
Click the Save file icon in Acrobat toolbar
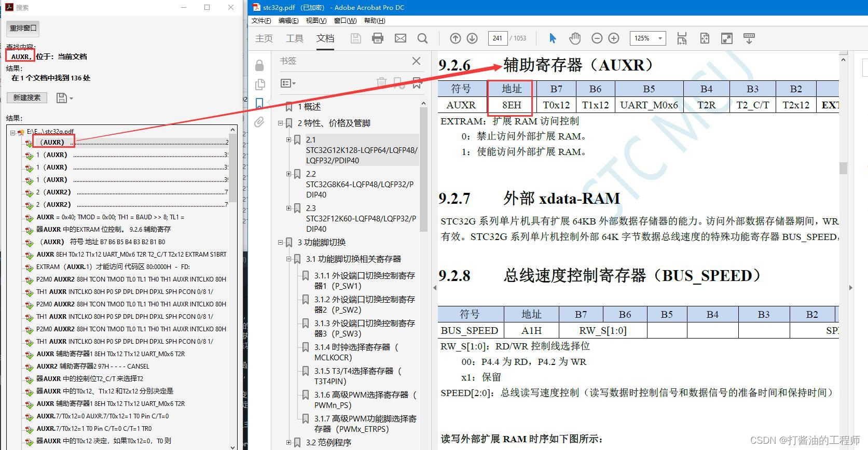[356, 38]
